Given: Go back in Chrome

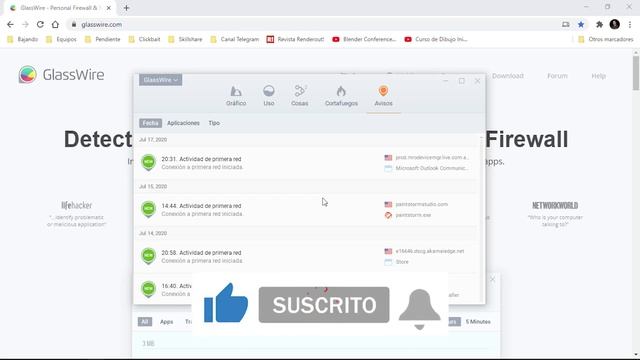Looking at the screenshot, I should (10, 24).
